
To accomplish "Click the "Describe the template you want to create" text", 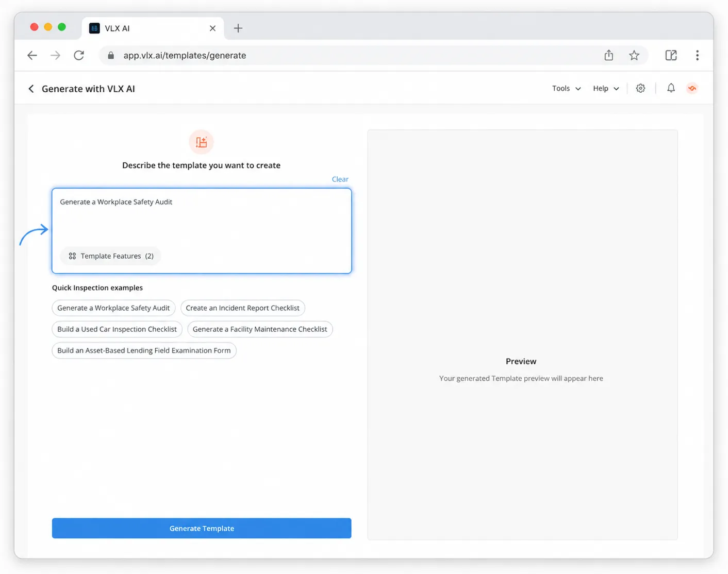I will [201, 165].
